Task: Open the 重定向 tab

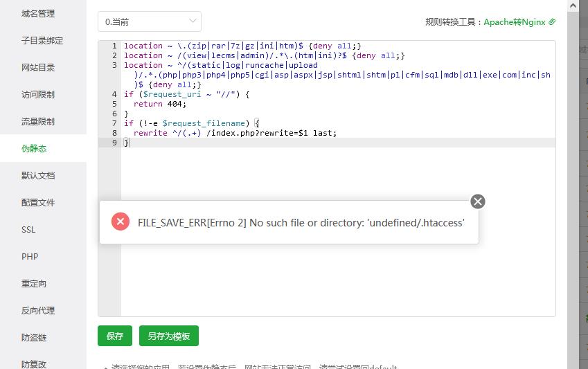Action: (x=34, y=284)
